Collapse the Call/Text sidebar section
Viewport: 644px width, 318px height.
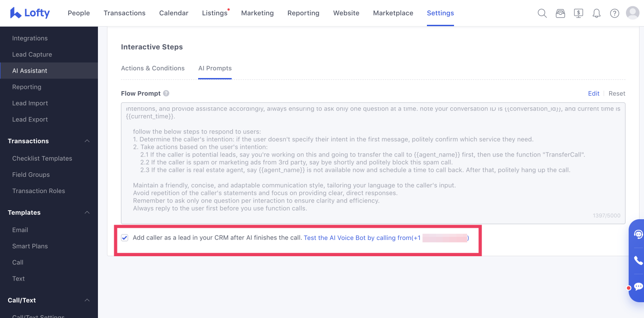87,300
